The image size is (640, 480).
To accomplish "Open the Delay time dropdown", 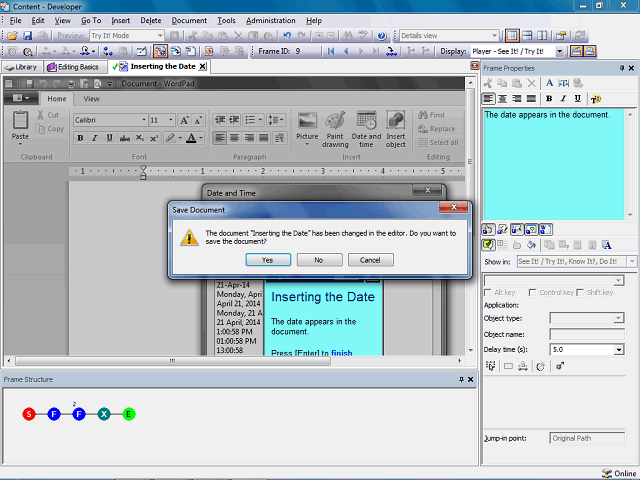I will 619,350.
